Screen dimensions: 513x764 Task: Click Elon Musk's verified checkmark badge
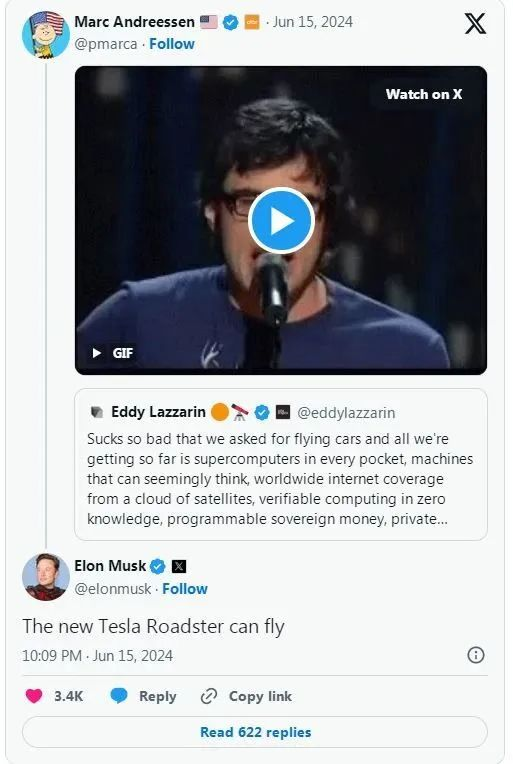[157, 566]
